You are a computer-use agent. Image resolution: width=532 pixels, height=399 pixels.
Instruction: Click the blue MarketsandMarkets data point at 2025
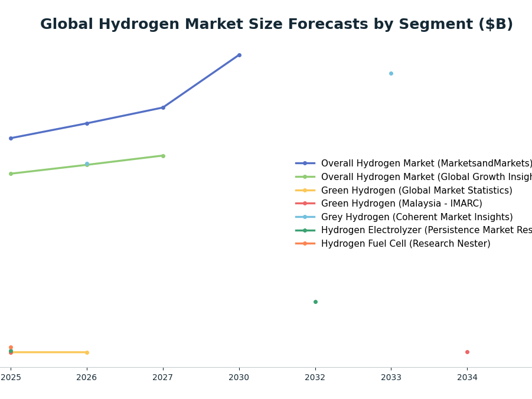pyautogui.click(x=11, y=139)
